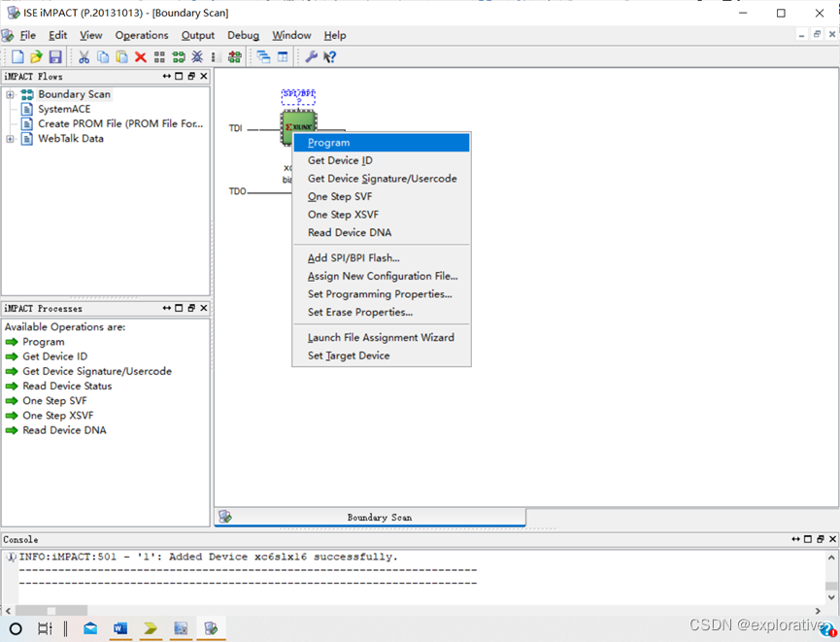
Task: Close the iMPACT Processes panel
Action: click(x=204, y=308)
